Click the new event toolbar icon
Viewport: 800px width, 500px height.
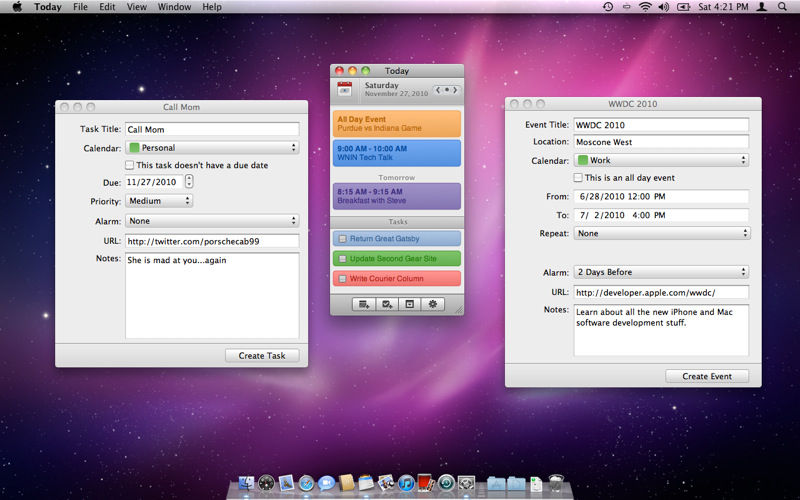[x=364, y=304]
